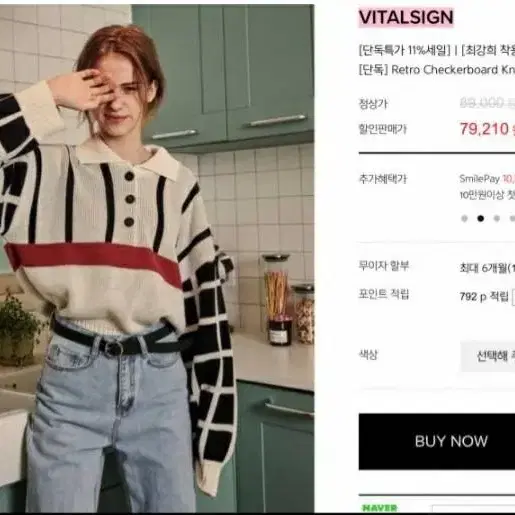Jump to the fourth benefit carousel dot

(512, 219)
